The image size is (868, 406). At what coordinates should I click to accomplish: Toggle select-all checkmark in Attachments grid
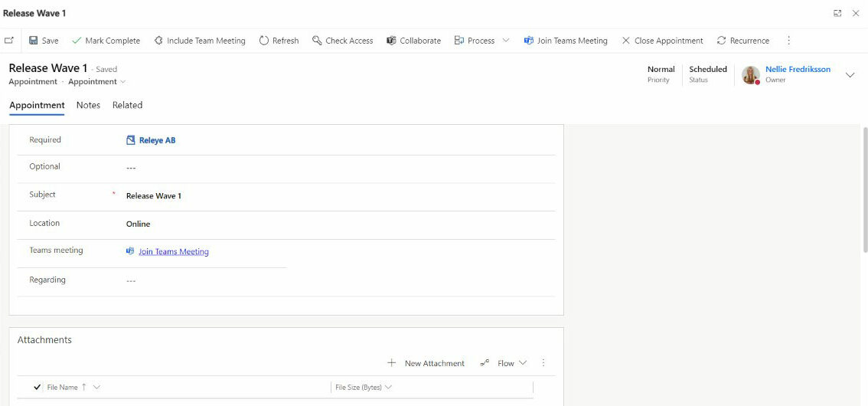[38, 388]
